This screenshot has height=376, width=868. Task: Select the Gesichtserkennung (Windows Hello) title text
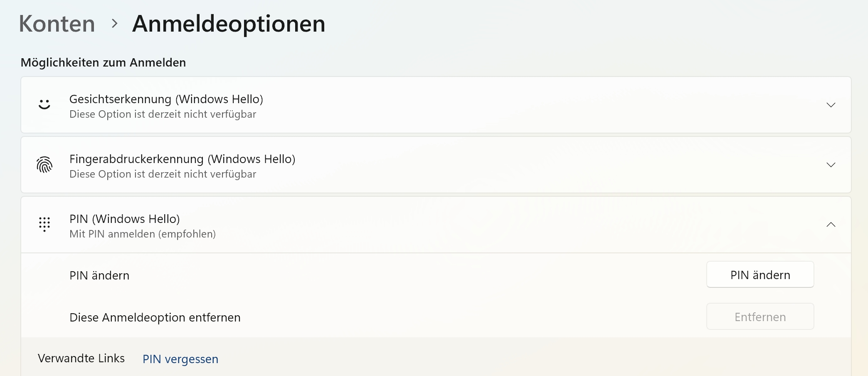tap(166, 99)
